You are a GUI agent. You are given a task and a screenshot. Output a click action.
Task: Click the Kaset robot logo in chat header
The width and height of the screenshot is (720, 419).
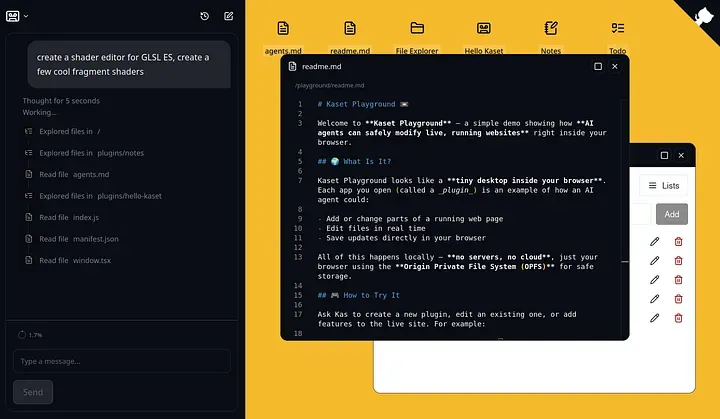point(13,16)
